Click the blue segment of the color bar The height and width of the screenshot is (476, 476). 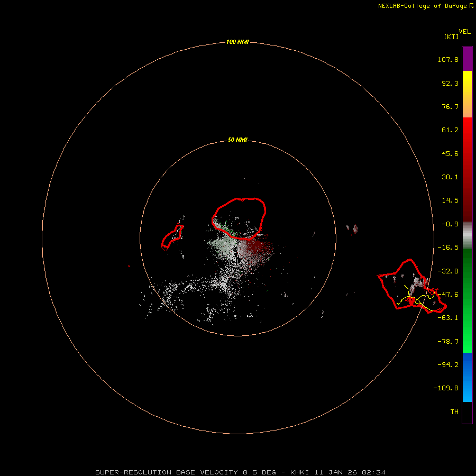pos(467,377)
